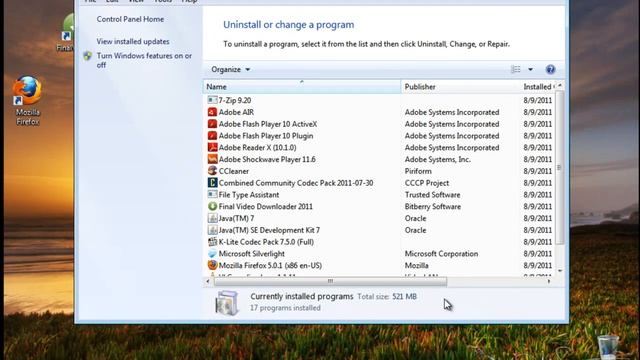Click the Java SE Development Kit 7 icon
The image size is (640, 360).
212,230
